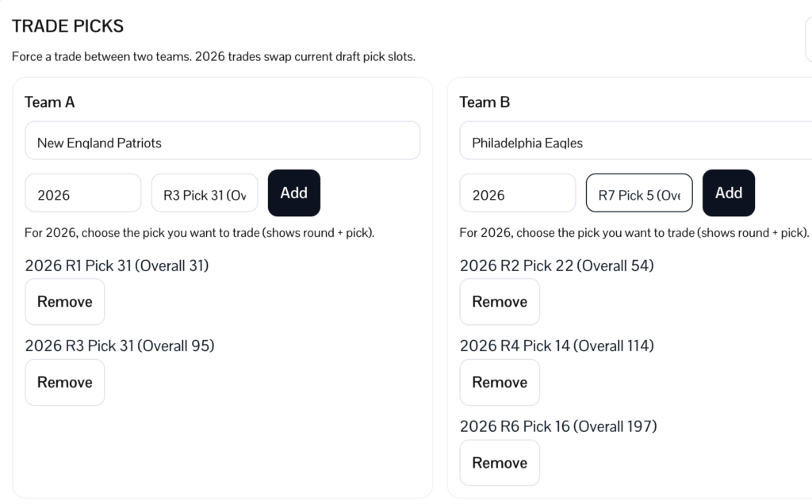Select the 2026 R1 Pick 31 entry text
The height and width of the screenshot is (504, 812).
tap(117, 265)
